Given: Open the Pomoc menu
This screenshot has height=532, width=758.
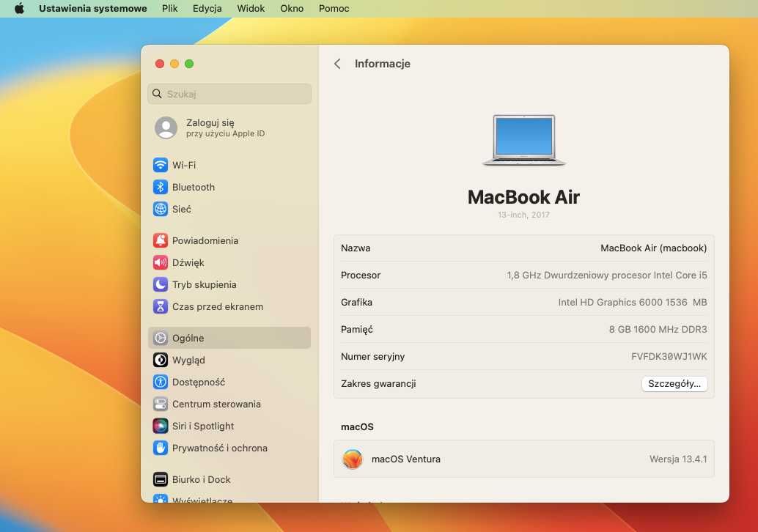Looking at the screenshot, I should pos(334,8).
